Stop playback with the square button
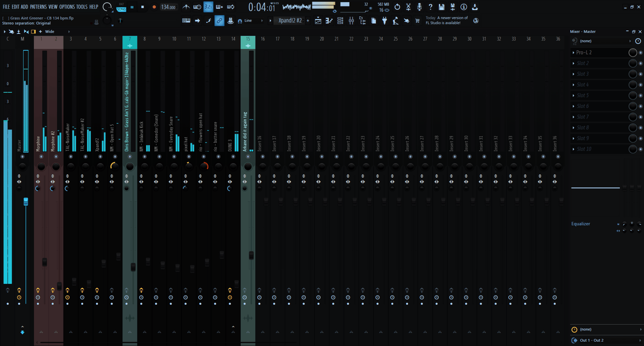Viewport: 644px width, 346px height. 143,7
